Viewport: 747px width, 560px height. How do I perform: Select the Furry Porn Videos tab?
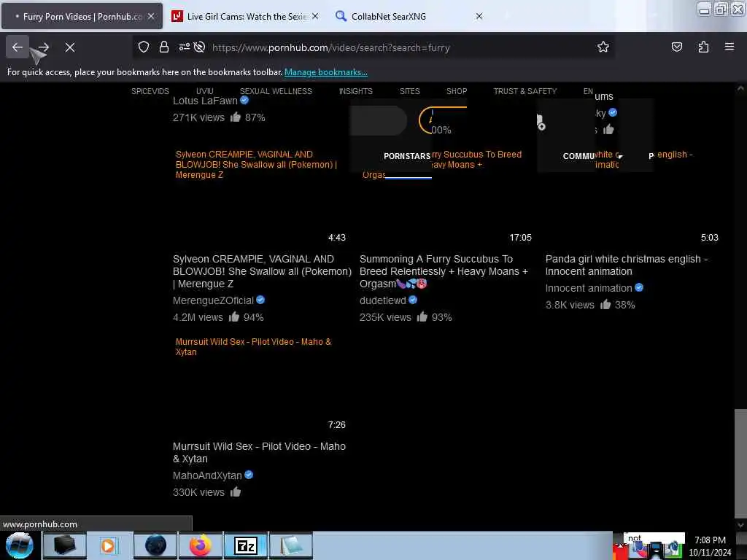pyautogui.click(x=82, y=16)
